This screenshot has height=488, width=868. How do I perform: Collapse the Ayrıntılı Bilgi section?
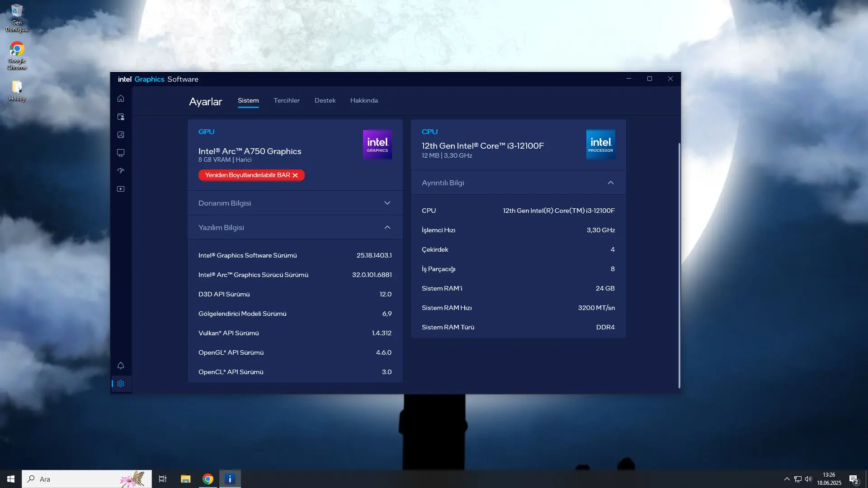coord(518,183)
